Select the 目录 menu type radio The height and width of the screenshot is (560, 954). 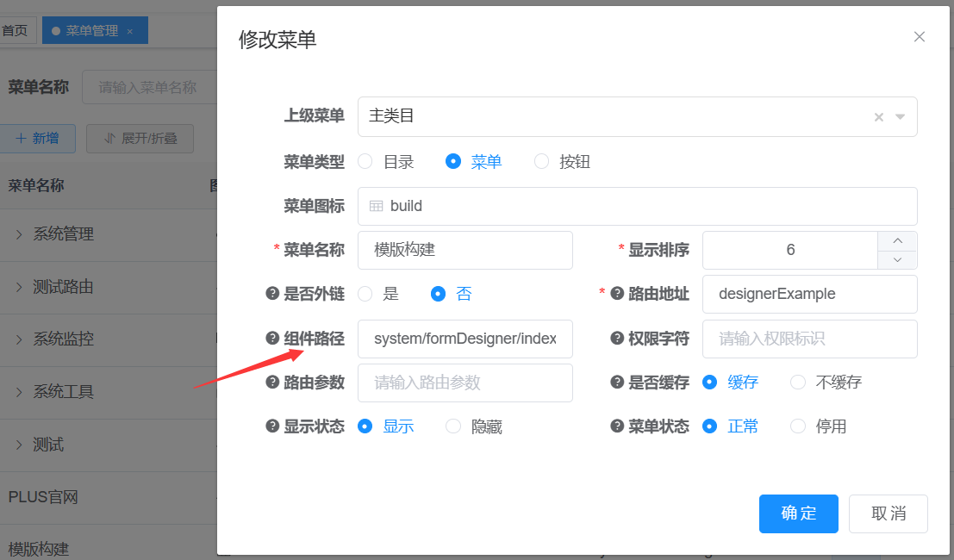point(365,161)
